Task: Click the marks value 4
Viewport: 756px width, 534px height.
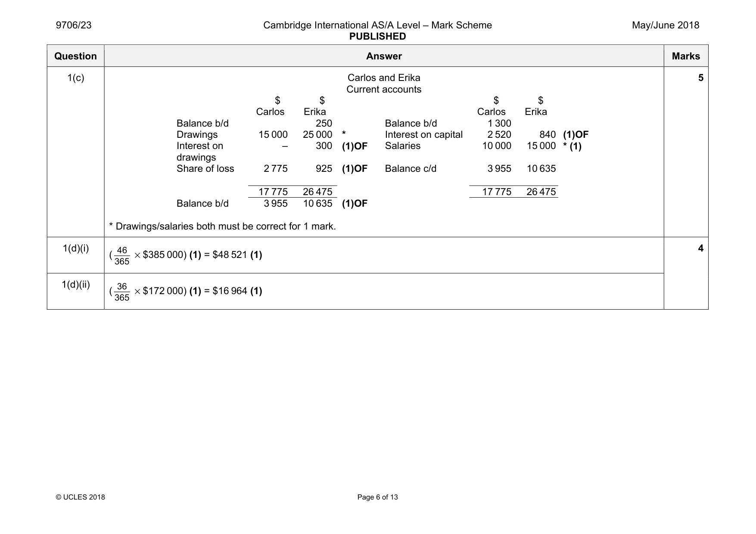Action: 700,248
